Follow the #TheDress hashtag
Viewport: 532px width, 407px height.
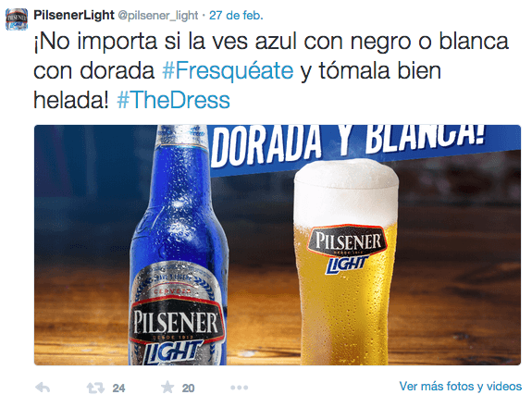pos(173,100)
